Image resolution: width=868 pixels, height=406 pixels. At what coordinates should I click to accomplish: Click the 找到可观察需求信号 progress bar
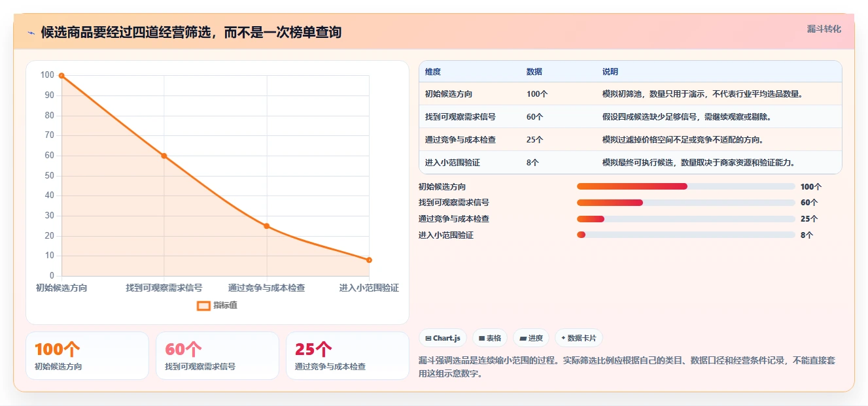point(686,203)
